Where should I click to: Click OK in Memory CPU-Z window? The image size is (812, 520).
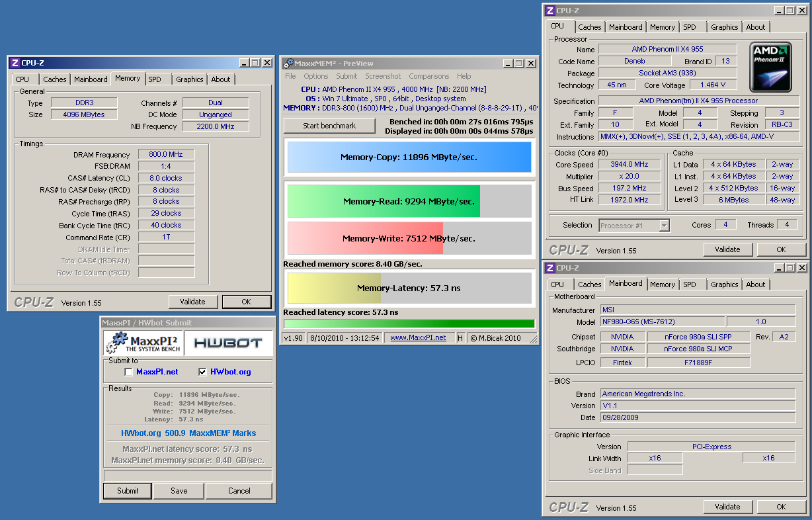coord(246,302)
